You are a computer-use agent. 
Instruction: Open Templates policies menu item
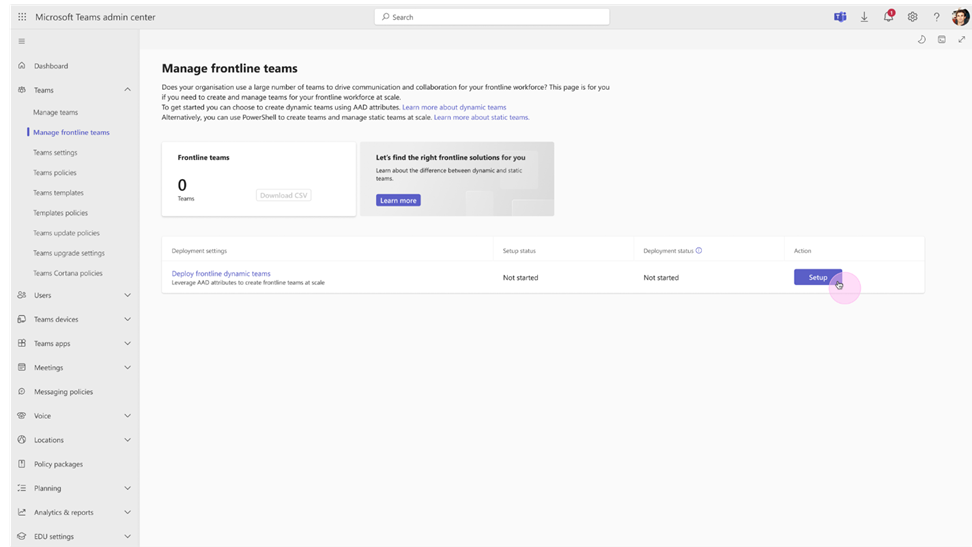60,213
